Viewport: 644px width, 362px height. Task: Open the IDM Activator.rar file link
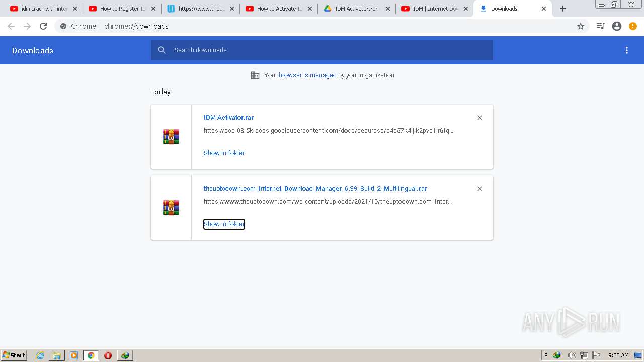click(x=228, y=118)
